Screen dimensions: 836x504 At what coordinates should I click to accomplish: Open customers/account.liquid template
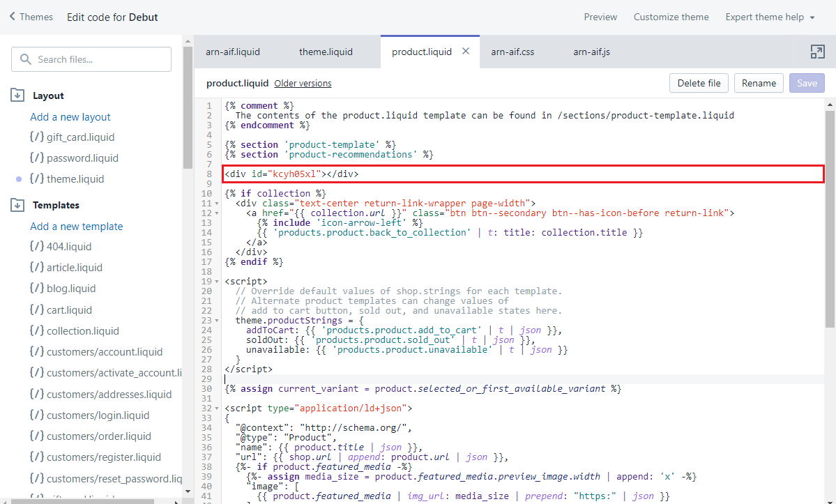pos(105,351)
